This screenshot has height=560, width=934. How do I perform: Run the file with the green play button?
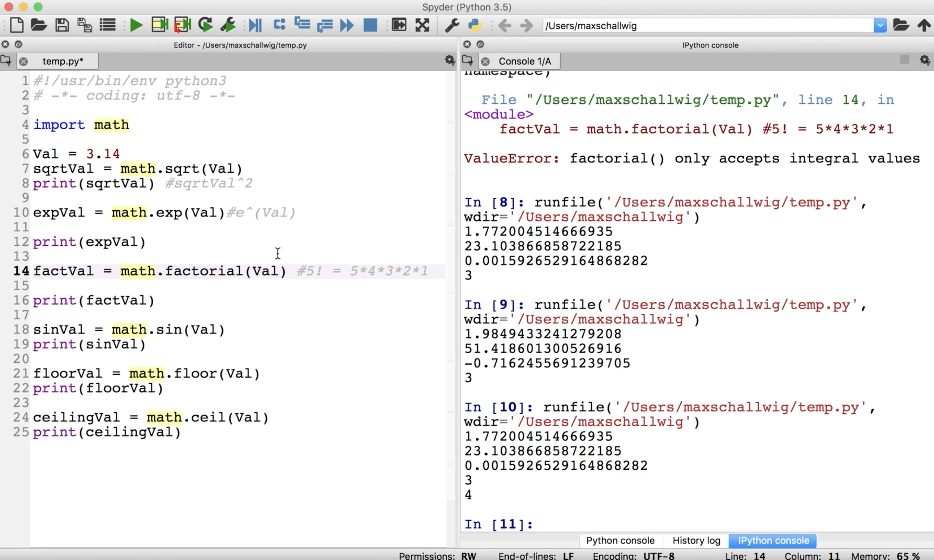[x=136, y=26]
